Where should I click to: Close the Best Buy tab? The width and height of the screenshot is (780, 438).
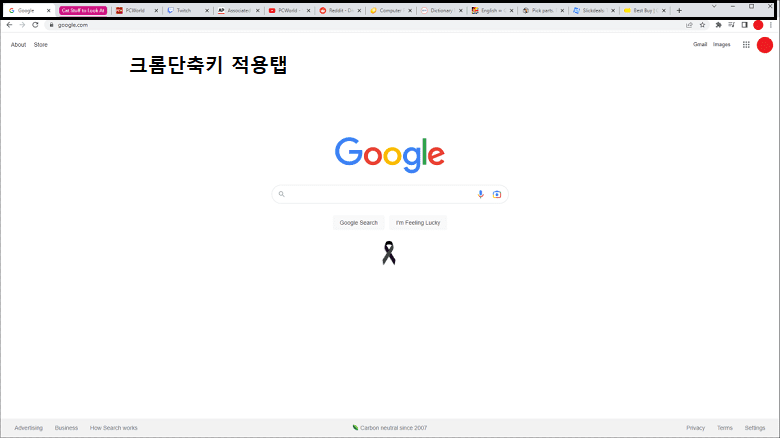click(664, 10)
